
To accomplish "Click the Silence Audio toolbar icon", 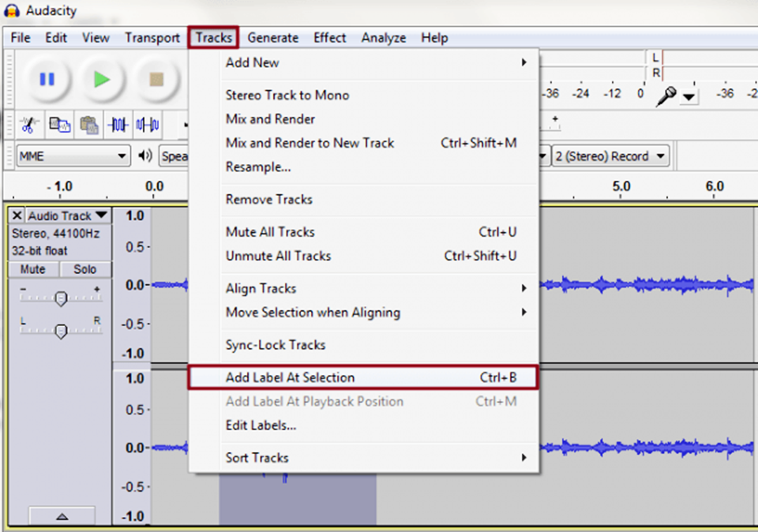I will click(x=148, y=125).
